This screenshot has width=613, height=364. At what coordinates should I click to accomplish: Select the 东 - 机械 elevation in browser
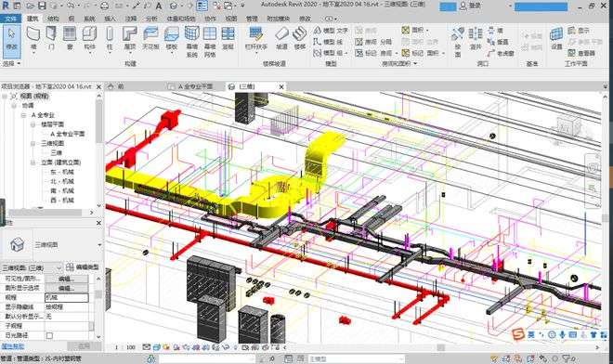62,172
